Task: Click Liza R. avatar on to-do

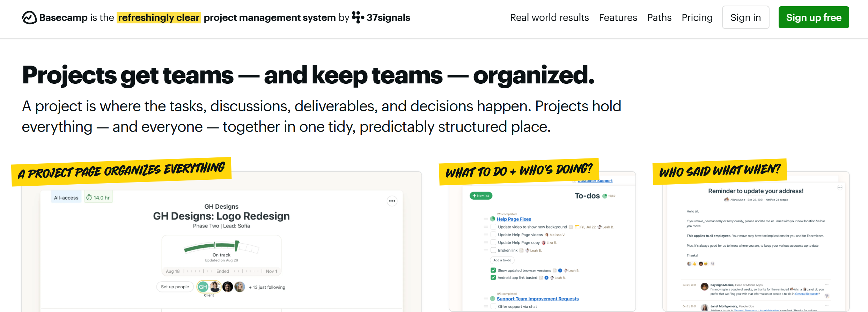Action: tap(544, 243)
